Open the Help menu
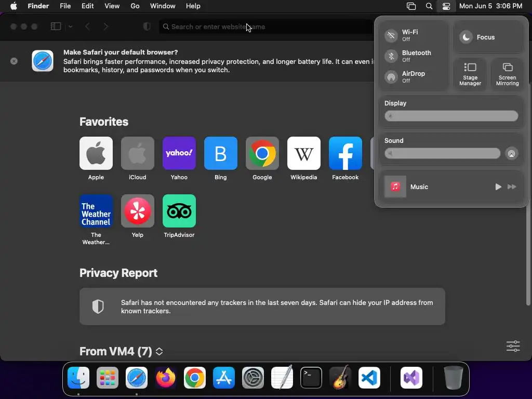This screenshot has height=399, width=532. (x=193, y=6)
